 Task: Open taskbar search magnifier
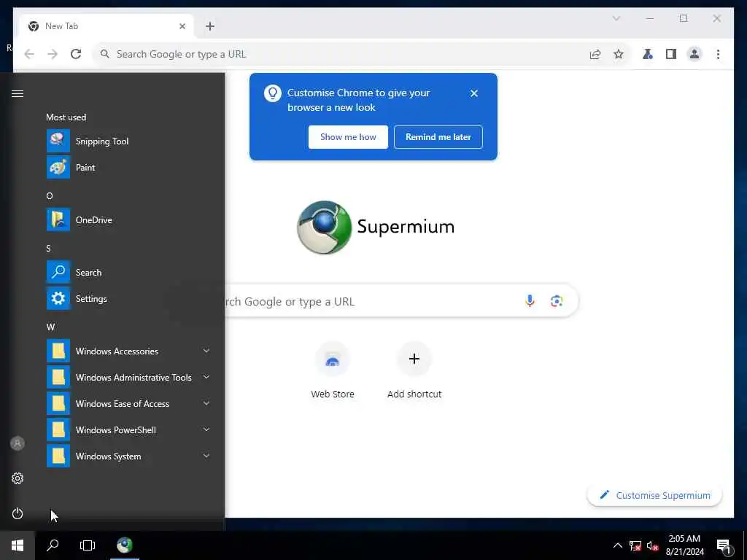53,545
